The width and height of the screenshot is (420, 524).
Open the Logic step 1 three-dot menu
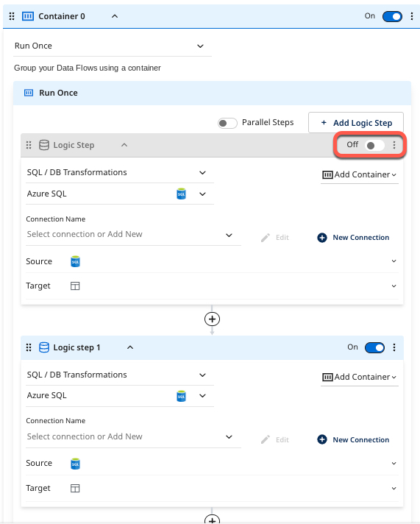394,347
